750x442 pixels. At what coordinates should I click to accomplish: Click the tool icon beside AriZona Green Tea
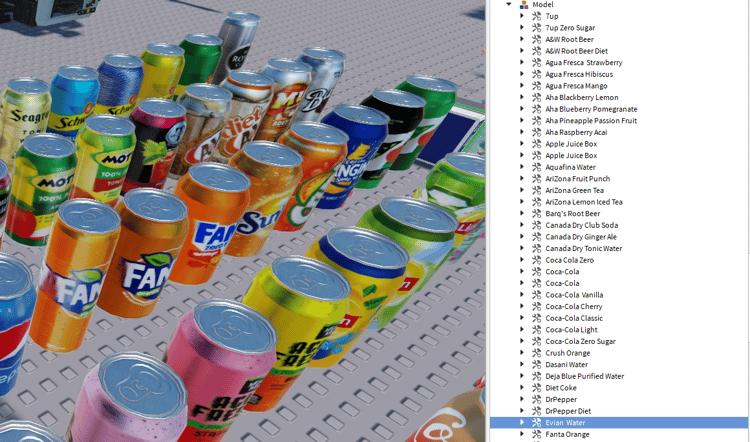click(537, 190)
